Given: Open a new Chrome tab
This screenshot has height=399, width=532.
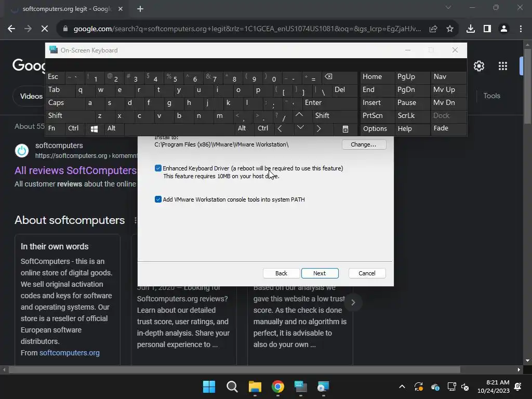Looking at the screenshot, I should click(x=140, y=9).
